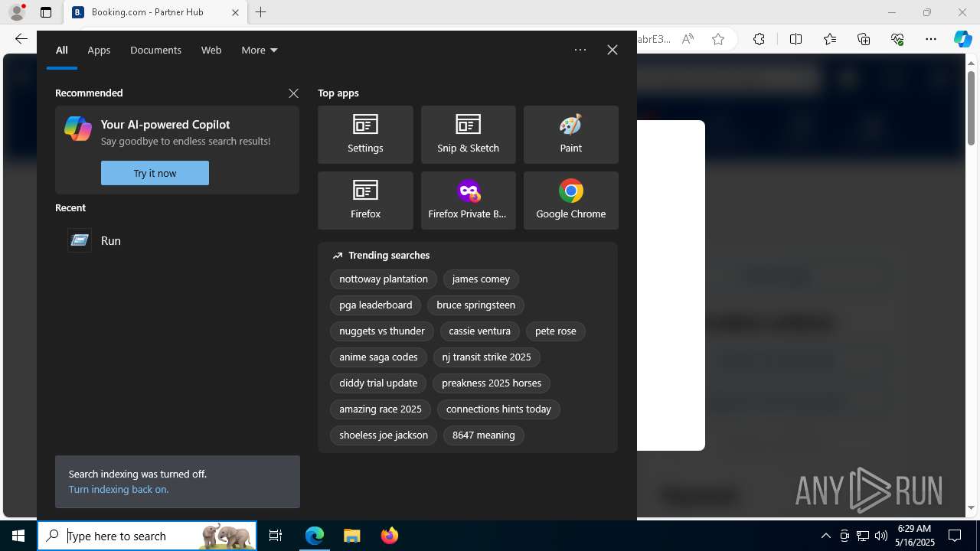Open Copilot sidebar in Edge
This screenshot has height=551, width=980.
[x=962, y=39]
